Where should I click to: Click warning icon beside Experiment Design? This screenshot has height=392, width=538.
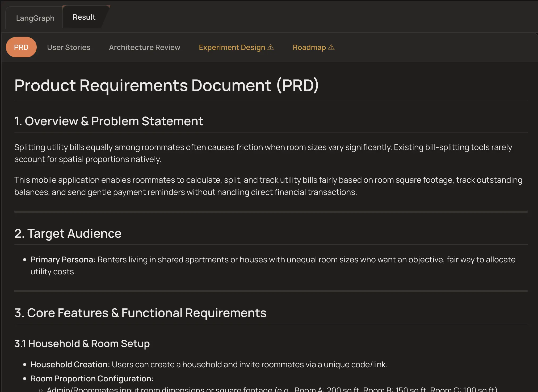tap(271, 47)
